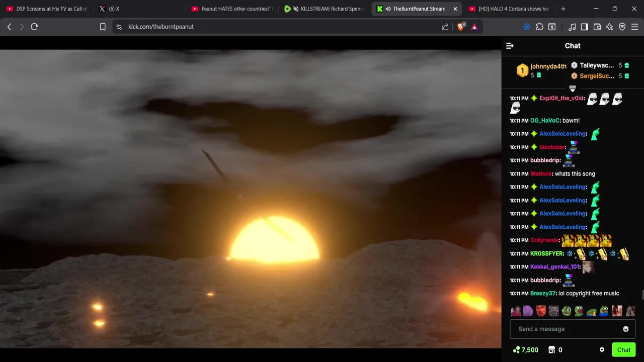Click username Breezy37 in chat
Viewport: 644px width, 362px height.
(543, 294)
